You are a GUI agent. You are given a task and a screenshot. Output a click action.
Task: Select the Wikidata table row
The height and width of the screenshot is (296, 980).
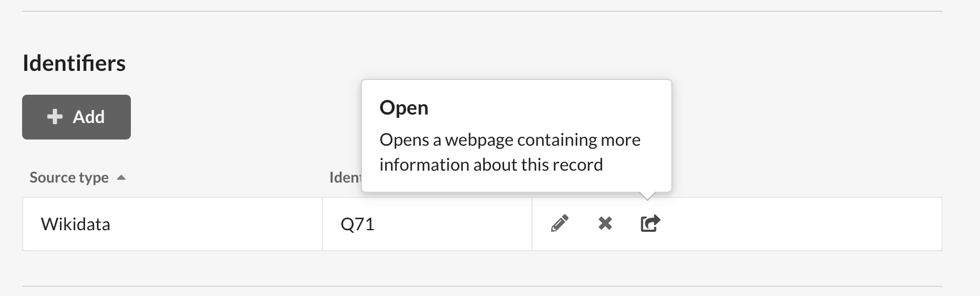pyautogui.click(x=482, y=224)
